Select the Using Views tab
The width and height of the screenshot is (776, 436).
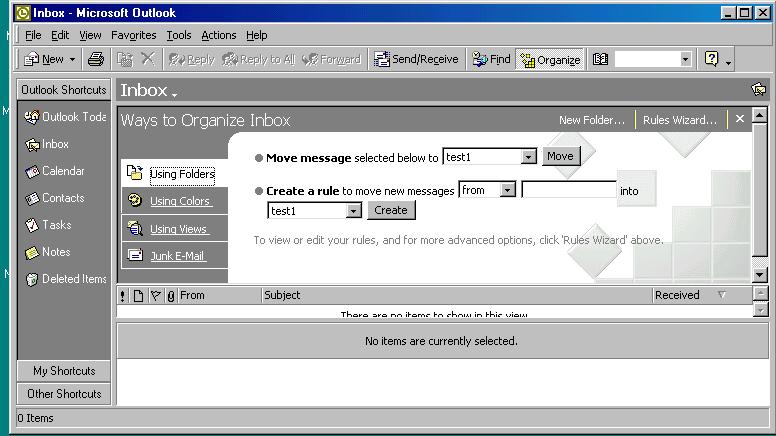pyautogui.click(x=175, y=229)
